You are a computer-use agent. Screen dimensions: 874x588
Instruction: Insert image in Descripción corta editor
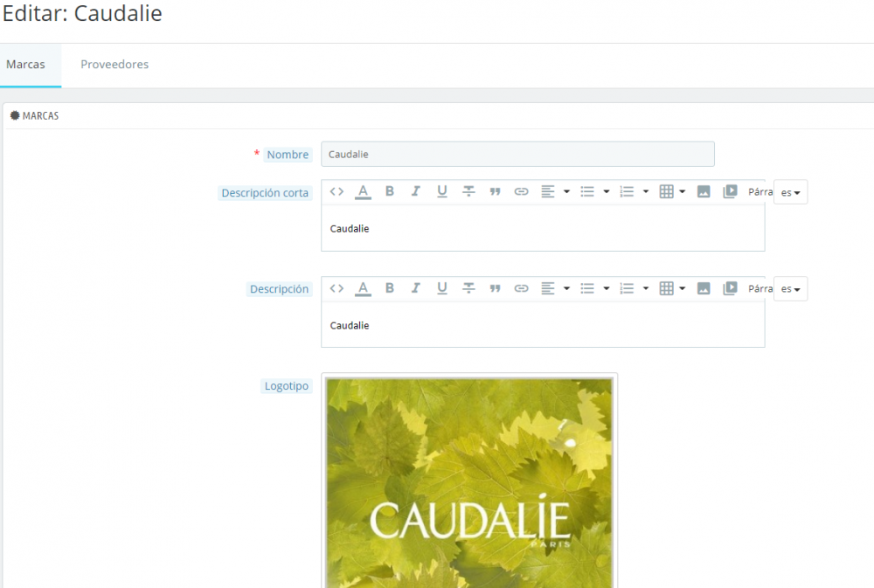(x=704, y=191)
